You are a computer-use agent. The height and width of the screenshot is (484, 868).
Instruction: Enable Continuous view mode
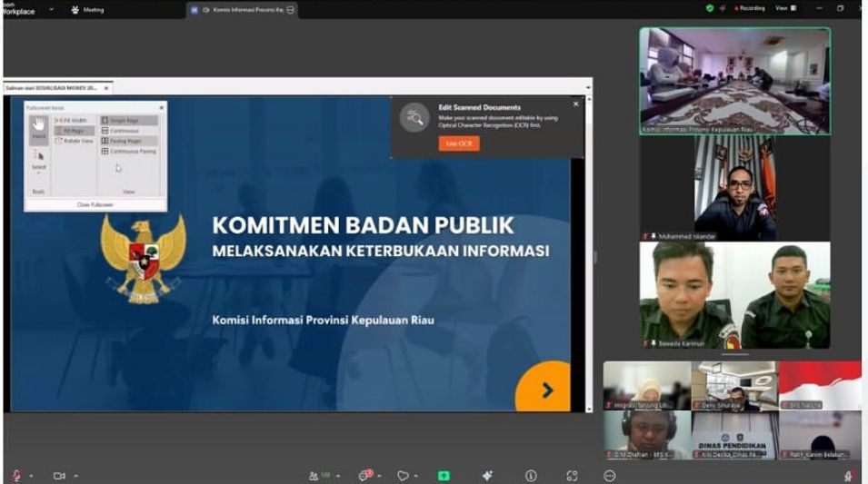click(x=120, y=131)
